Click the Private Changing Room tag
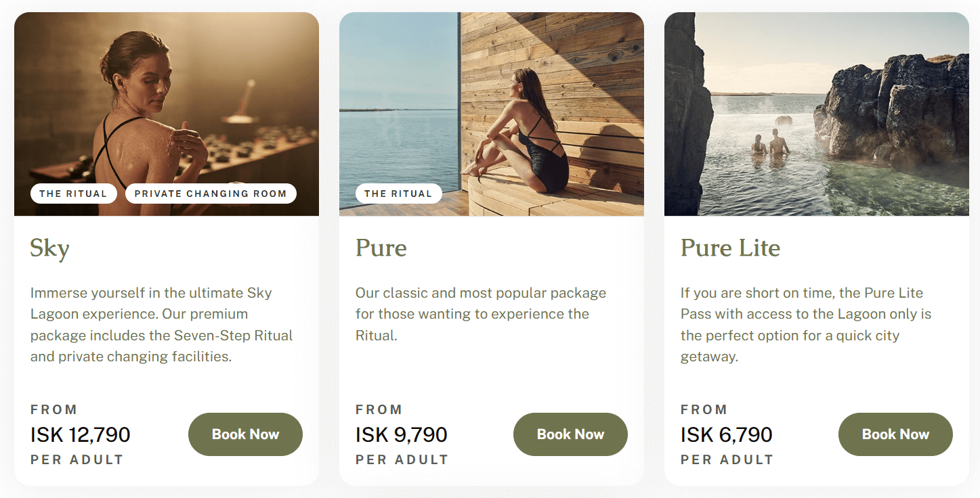 (x=211, y=194)
